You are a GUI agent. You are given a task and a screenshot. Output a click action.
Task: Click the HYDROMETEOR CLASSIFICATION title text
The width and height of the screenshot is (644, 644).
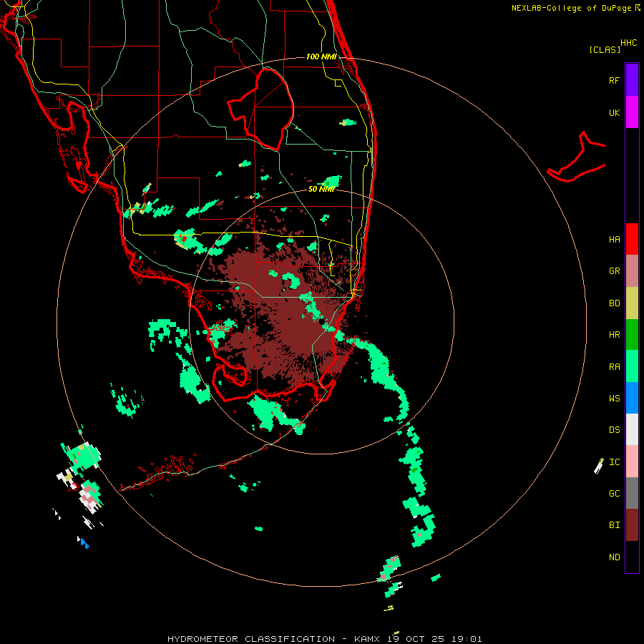(x=251, y=639)
